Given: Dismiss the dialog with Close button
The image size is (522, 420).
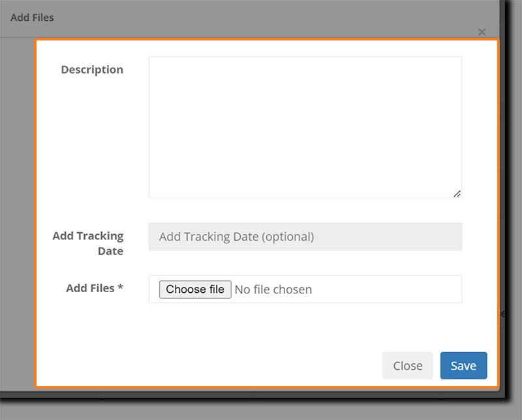Looking at the screenshot, I should (407, 366).
